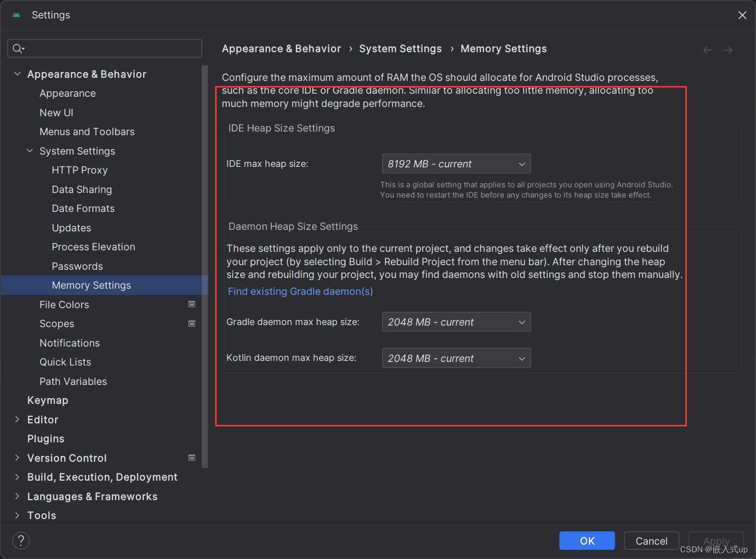Click the help question mark icon
The height and width of the screenshot is (559, 756).
coord(21,541)
